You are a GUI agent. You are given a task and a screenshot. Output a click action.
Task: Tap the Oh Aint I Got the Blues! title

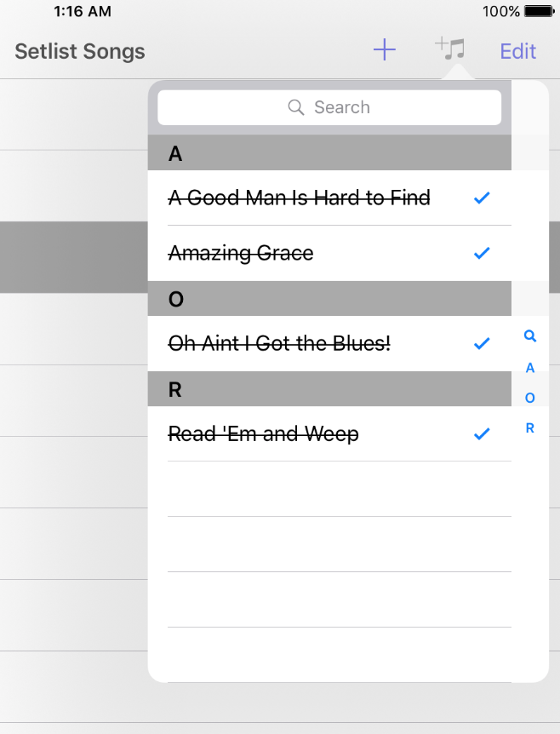pos(279,344)
